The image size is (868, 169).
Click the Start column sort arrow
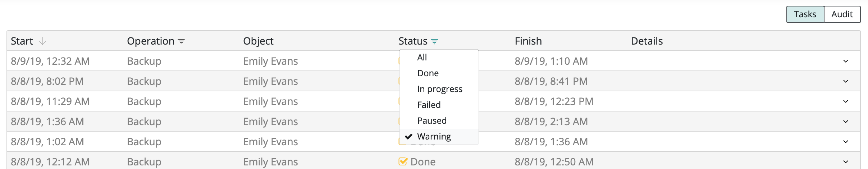(x=42, y=41)
